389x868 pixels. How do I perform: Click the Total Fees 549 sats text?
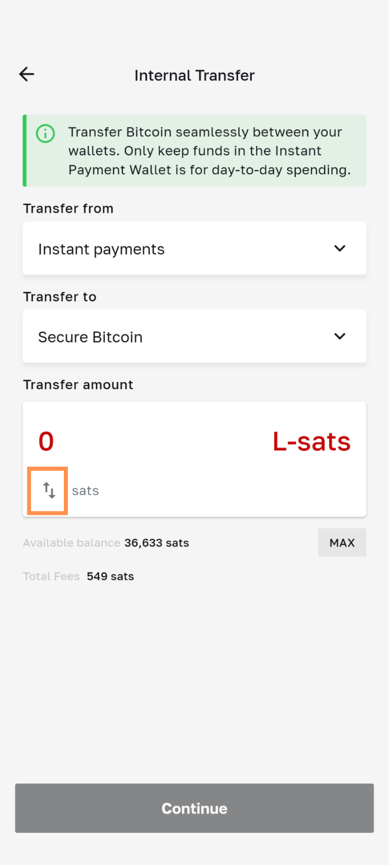(79, 577)
